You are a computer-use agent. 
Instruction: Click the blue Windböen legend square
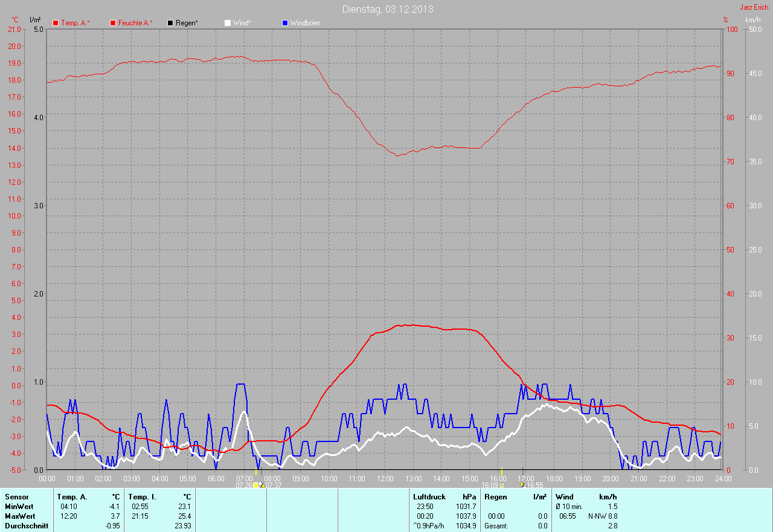tap(285, 23)
